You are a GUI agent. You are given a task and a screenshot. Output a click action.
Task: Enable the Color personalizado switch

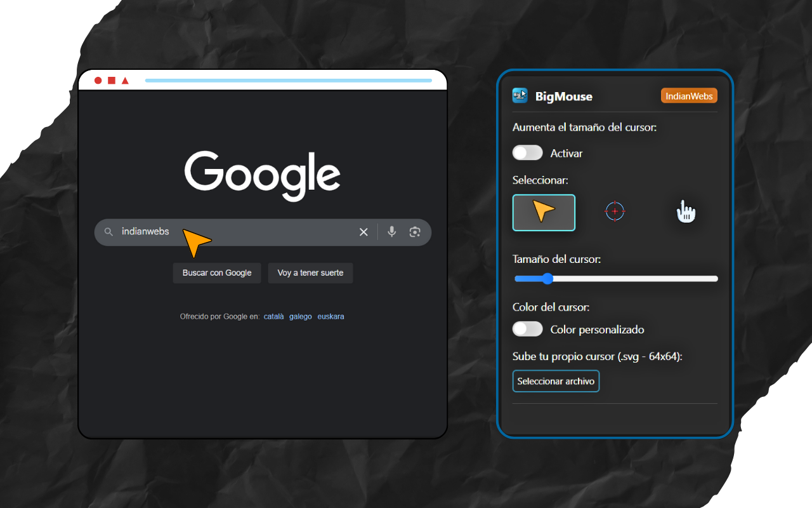(528, 329)
